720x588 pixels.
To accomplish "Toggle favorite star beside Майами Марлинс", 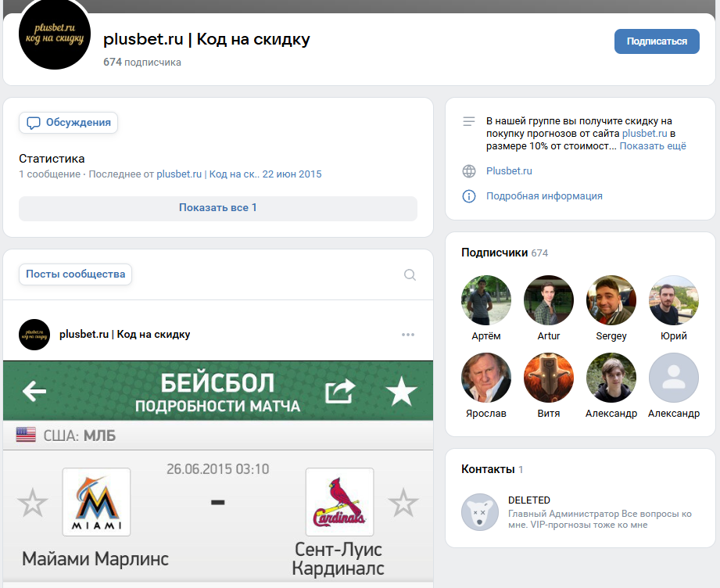I will [33, 503].
